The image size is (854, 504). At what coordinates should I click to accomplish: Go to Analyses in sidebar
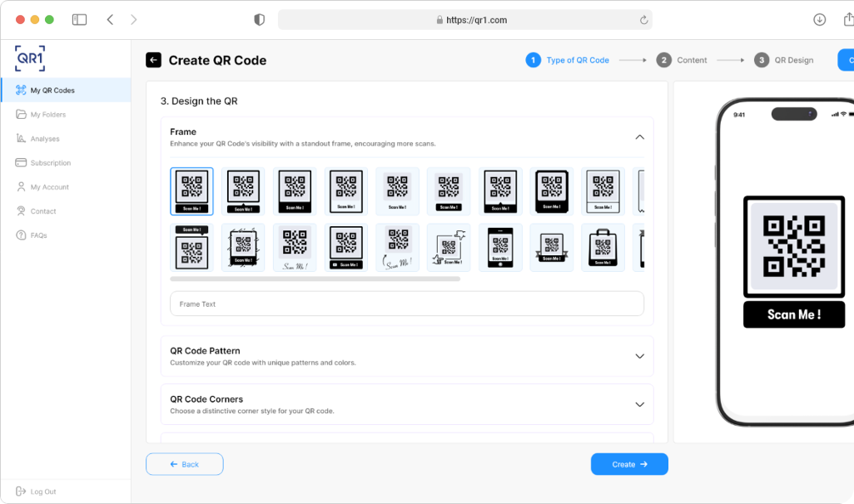pyautogui.click(x=45, y=139)
